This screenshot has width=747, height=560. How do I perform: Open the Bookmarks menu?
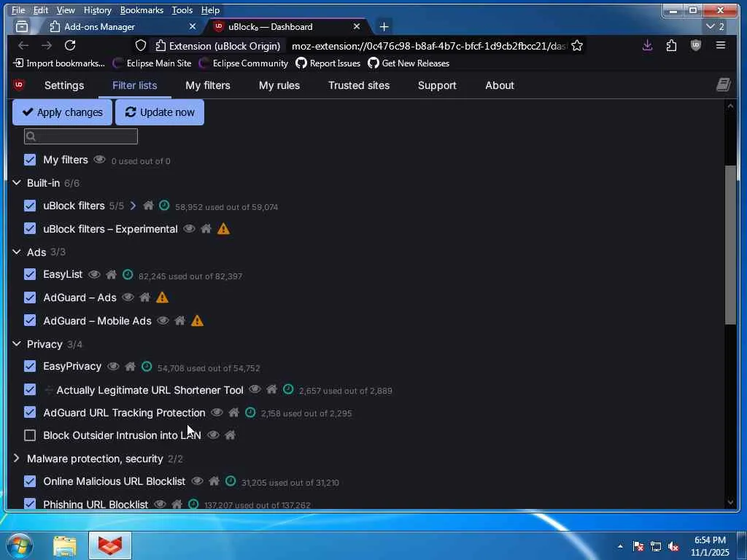(142, 10)
